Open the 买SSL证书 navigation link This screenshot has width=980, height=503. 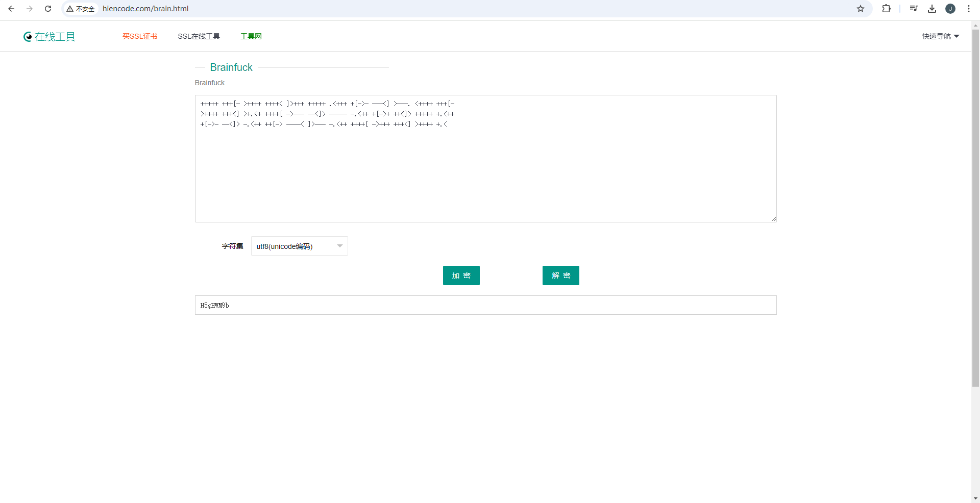140,36
